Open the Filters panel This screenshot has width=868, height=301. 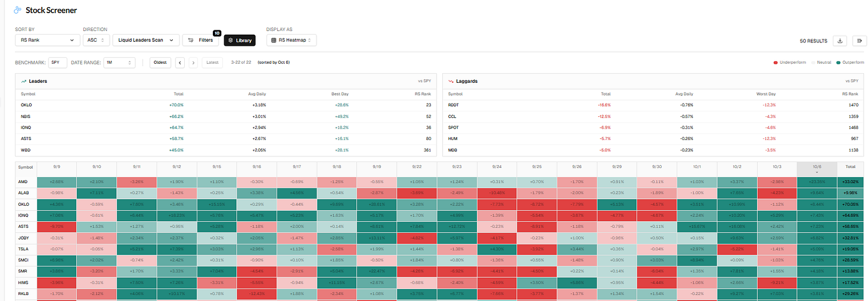coord(201,40)
